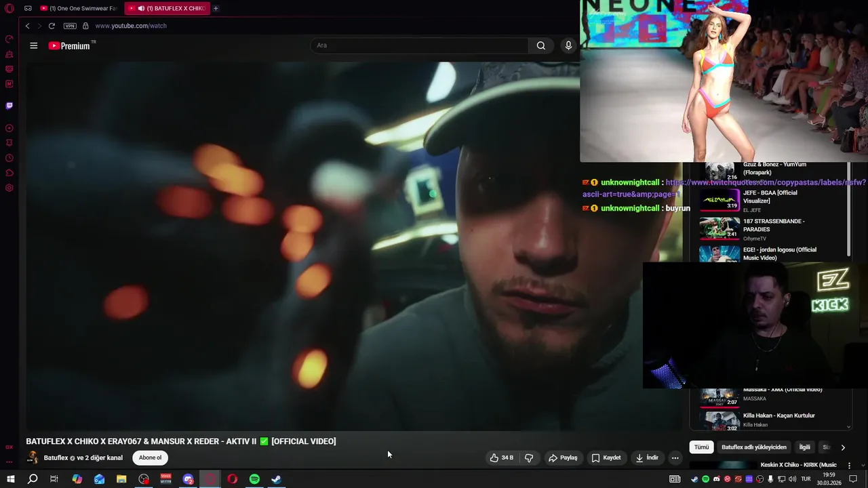868x488 pixels.
Task: Open the Pinboards pin icon in sidebar
Action: coord(9,143)
